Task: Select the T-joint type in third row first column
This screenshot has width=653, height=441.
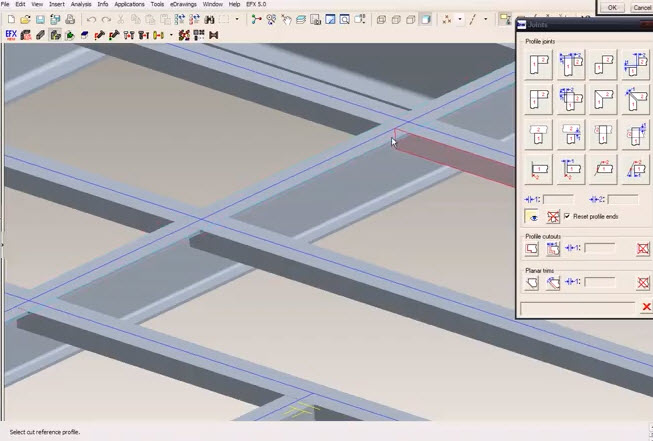Action: point(538,135)
